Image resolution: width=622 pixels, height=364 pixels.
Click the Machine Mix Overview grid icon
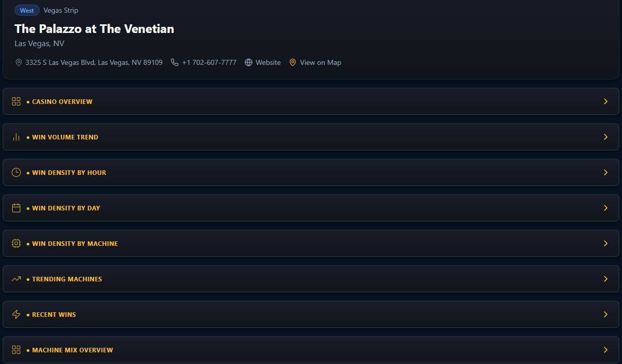pyautogui.click(x=16, y=350)
